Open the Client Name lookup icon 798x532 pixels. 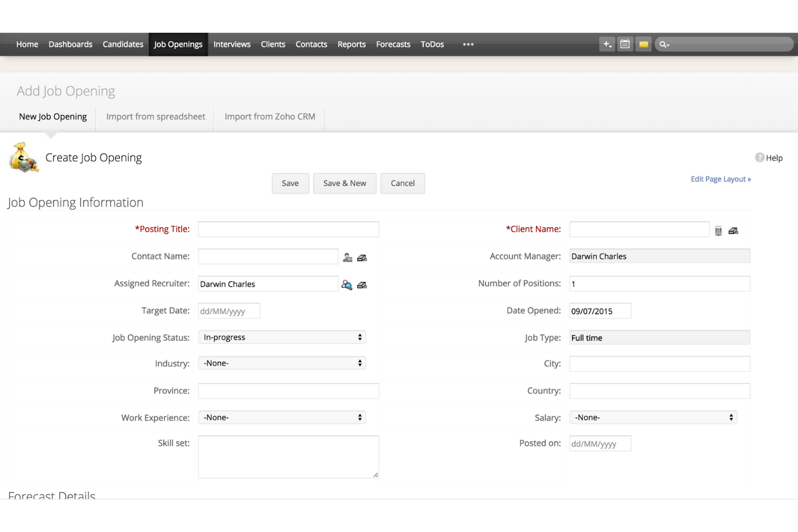(718, 230)
